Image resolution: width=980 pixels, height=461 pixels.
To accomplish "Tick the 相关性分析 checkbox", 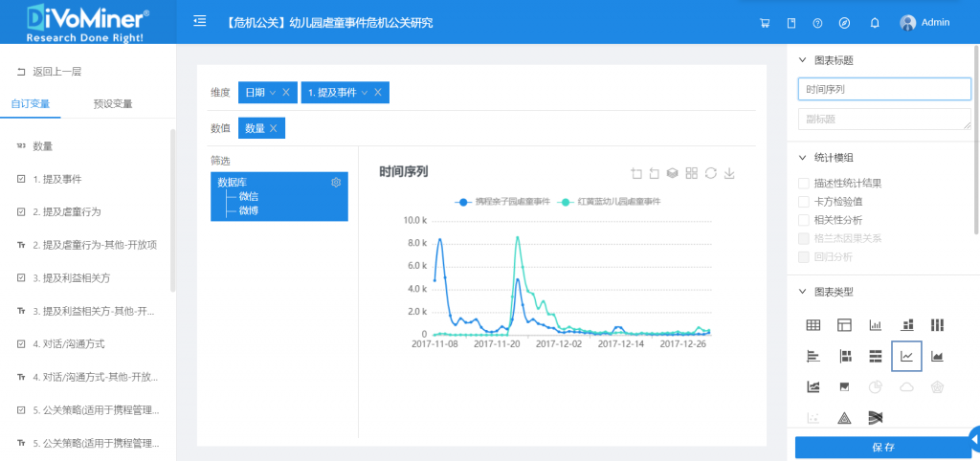I will click(x=804, y=219).
